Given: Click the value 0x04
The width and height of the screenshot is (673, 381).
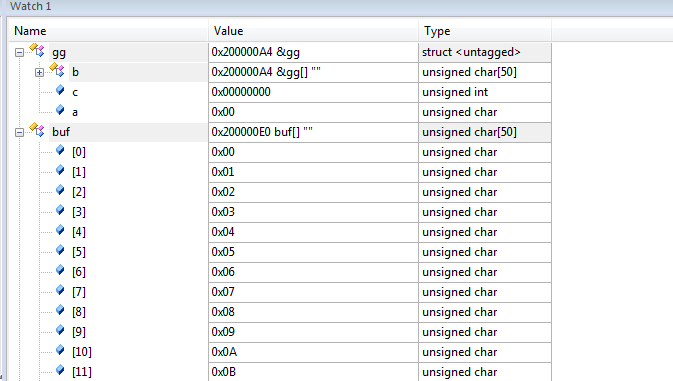Looking at the screenshot, I should (x=223, y=232).
